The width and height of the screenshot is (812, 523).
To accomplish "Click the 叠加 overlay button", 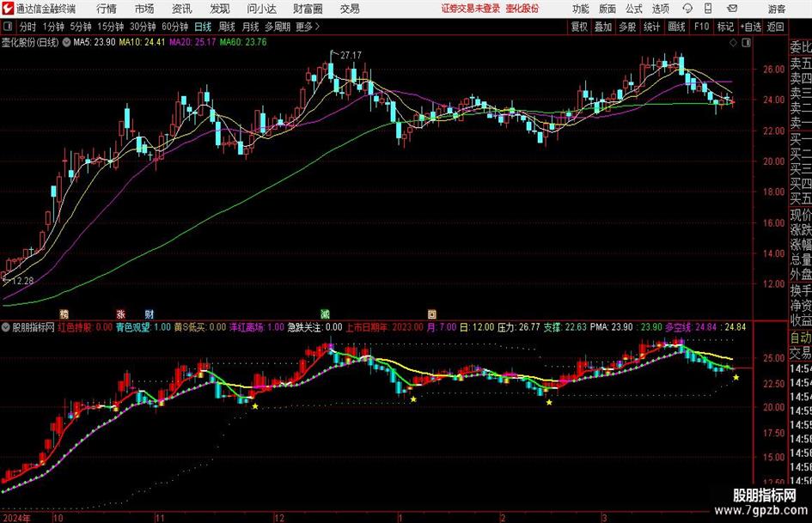I will 603,27.
